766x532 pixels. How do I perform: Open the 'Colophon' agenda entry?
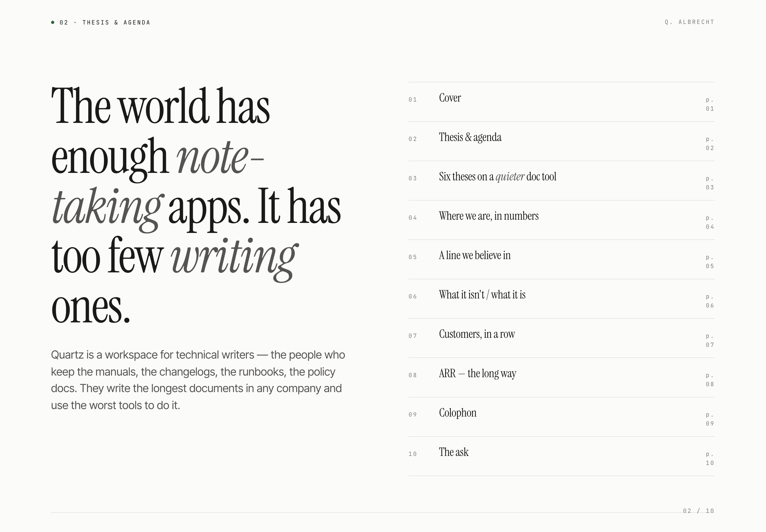click(457, 413)
